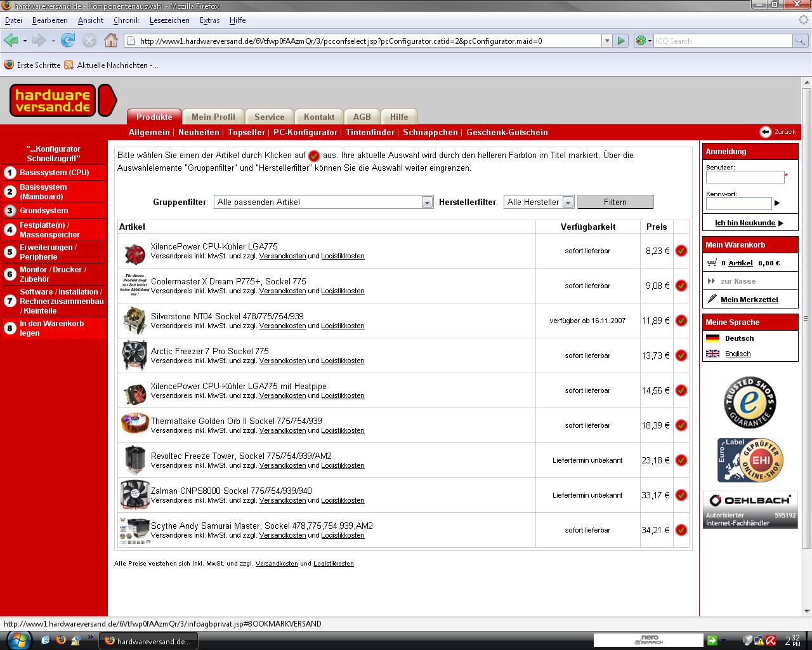The width and height of the screenshot is (812, 650).
Task: Select Scythe Andy Samurai Master checkmark
Action: coord(681,530)
